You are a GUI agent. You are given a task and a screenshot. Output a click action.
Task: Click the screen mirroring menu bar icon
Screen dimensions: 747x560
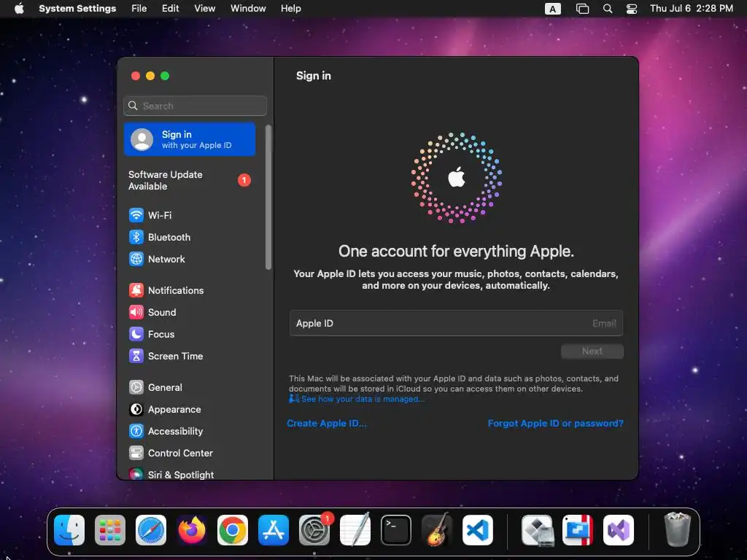coord(582,9)
